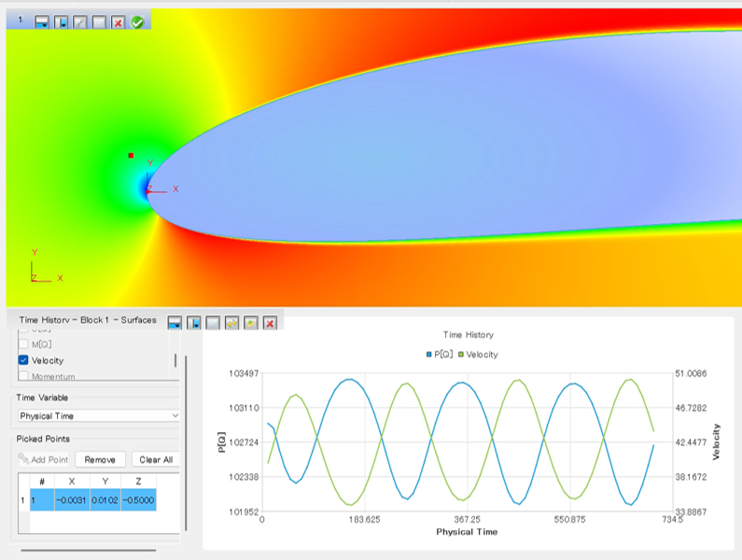Close the Time History panel with red X
This screenshot has width=742, height=560.
pyautogui.click(x=270, y=323)
